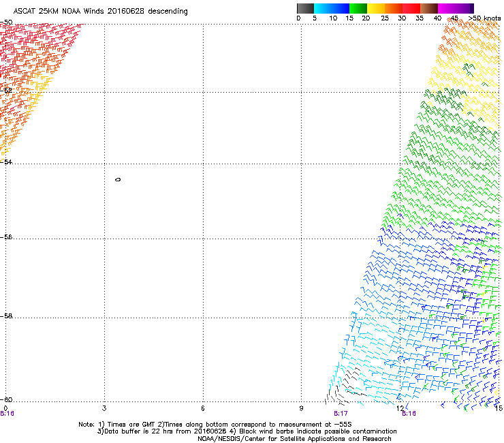Image resolution: width=504 pixels, height=443 pixels.
Task: Click the -52 latitude axis label
Action: point(6,91)
